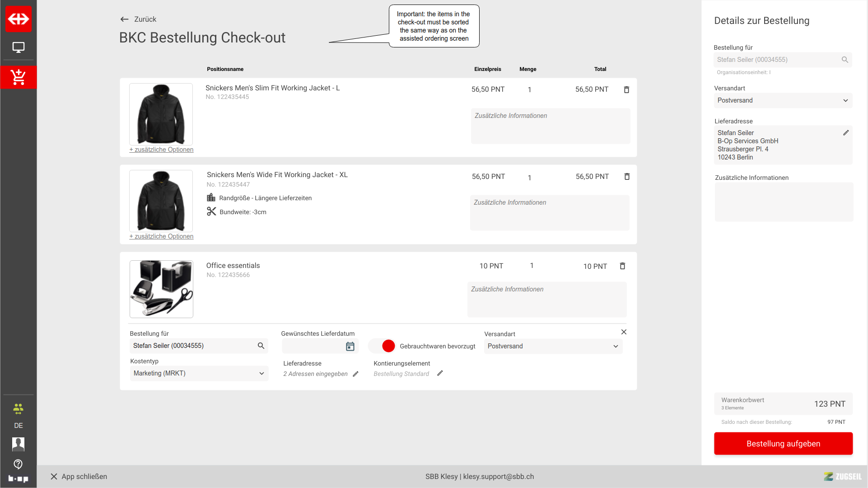This screenshot has height=488, width=868.
Task: Edit the Lieferadresse in the order details
Action: click(846, 133)
